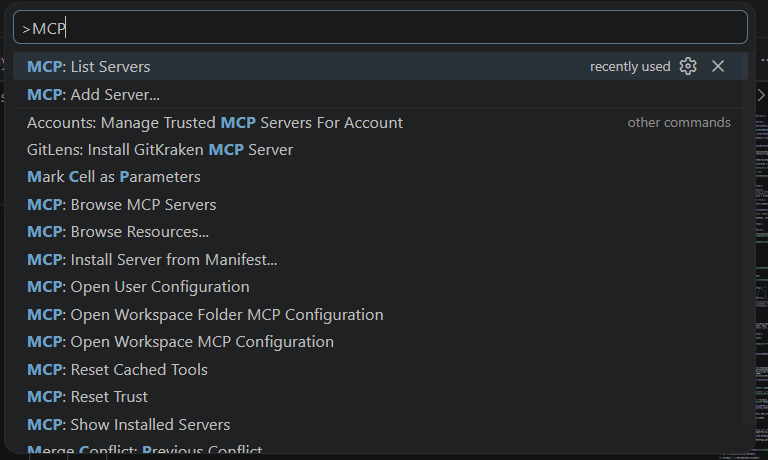Run MCP: Add Server... command
The height and width of the screenshot is (460, 768).
(x=380, y=94)
